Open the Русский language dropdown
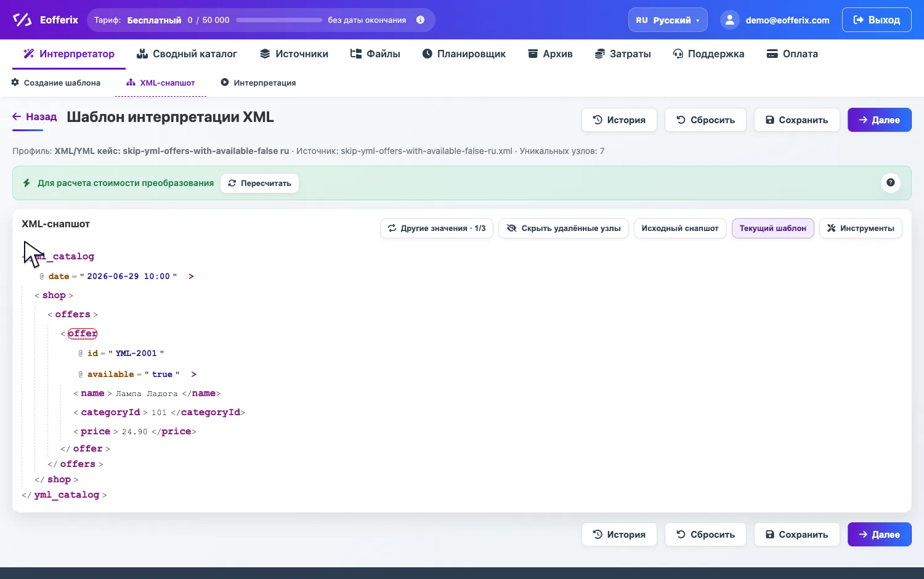924x579 pixels. [x=668, y=20]
